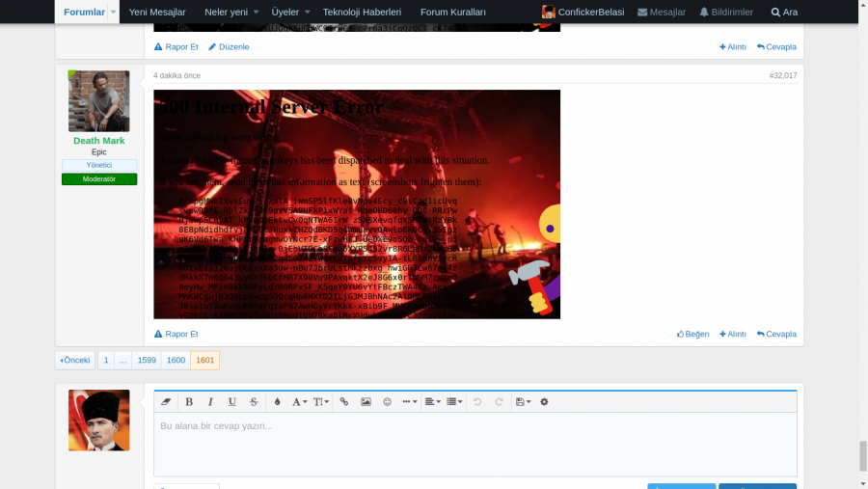Click the reply text field
The height and width of the screenshot is (489, 868).
(475, 444)
